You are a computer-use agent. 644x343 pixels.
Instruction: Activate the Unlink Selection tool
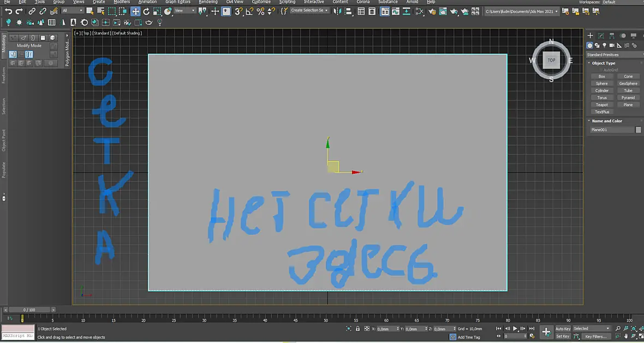click(43, 11)
